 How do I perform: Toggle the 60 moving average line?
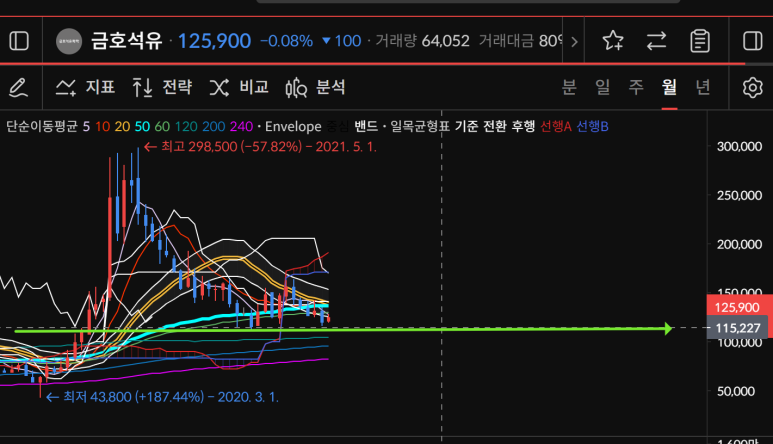click(x=162, y=127)
